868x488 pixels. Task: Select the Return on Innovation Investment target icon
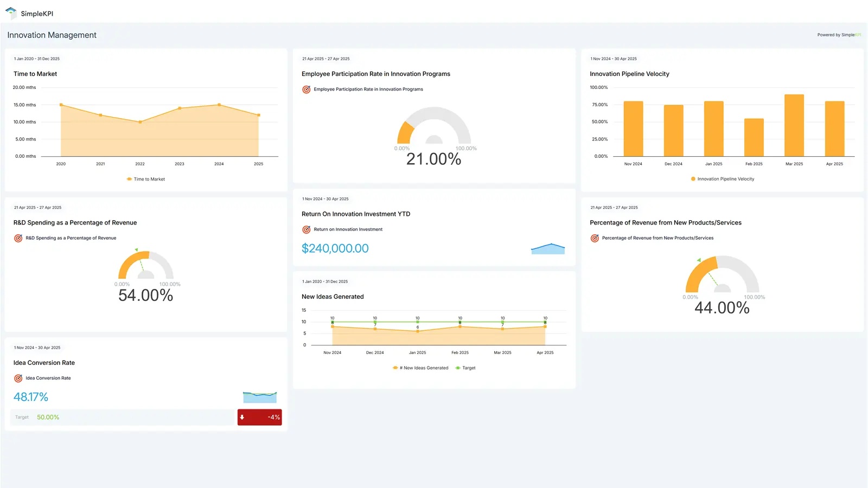[306, 229]
